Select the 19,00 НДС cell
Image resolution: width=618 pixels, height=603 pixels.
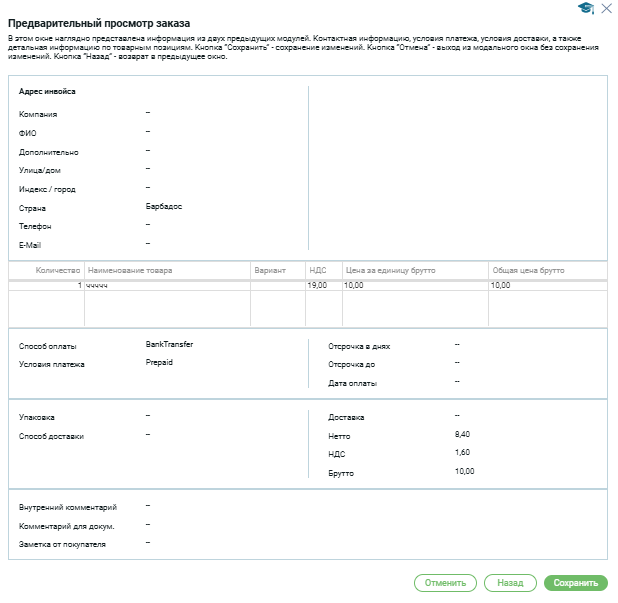(x=318, y=286)
